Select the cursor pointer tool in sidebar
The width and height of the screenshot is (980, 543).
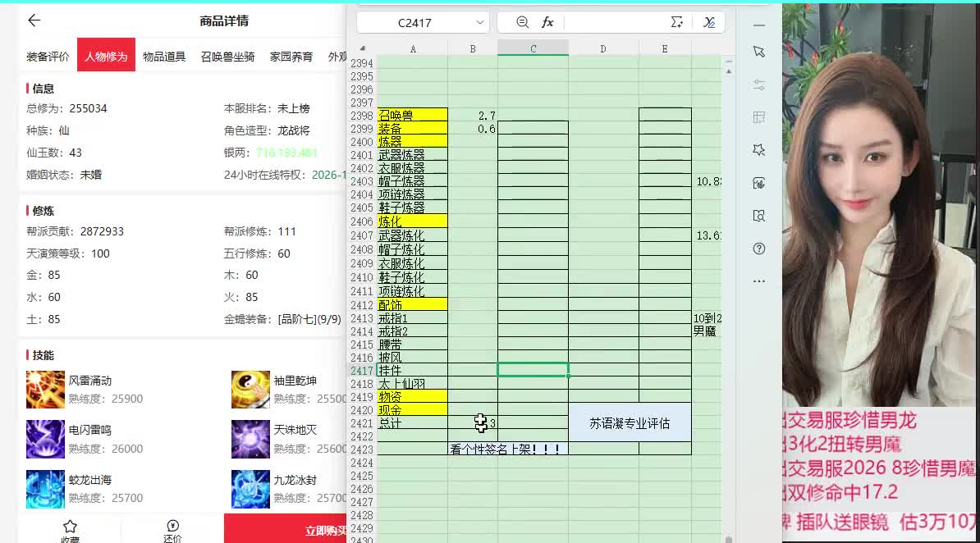coord(758,52)
